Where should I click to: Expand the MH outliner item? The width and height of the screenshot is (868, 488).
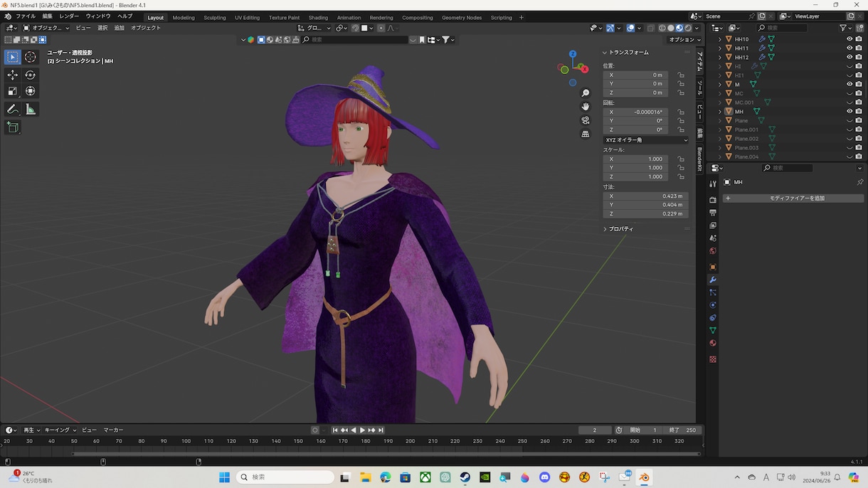tap(719, 111)
